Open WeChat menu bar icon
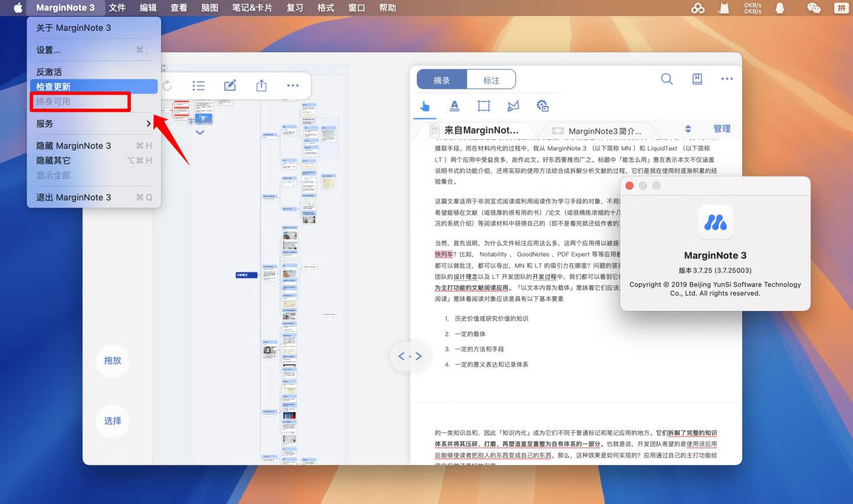Viewport: 853px width, 504px height. click(814, 8)
